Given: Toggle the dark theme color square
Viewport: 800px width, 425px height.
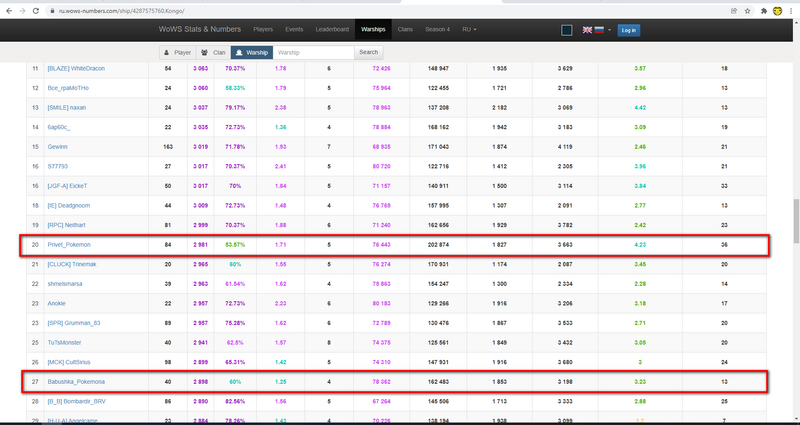Looking at the screenshot, I should coord(567,30).
